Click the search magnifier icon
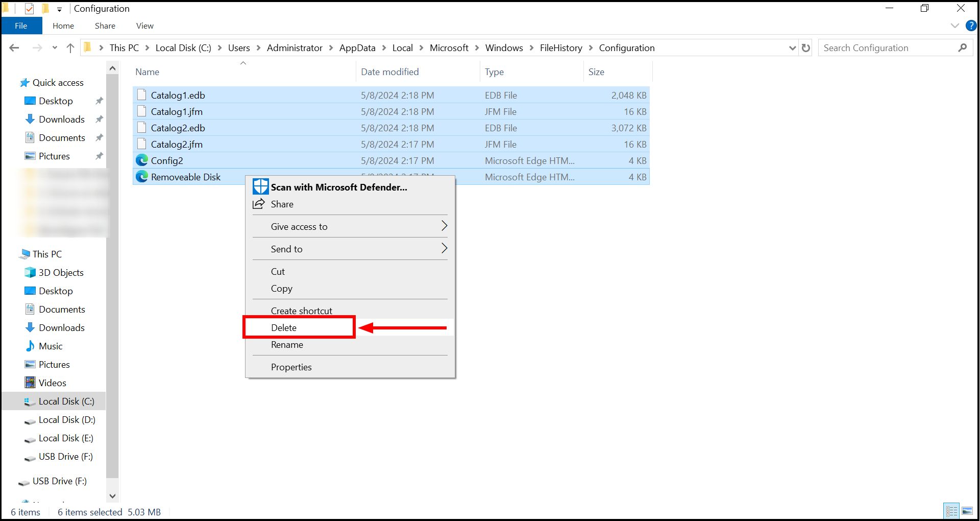The image size is (980, 521). point(962,48)
